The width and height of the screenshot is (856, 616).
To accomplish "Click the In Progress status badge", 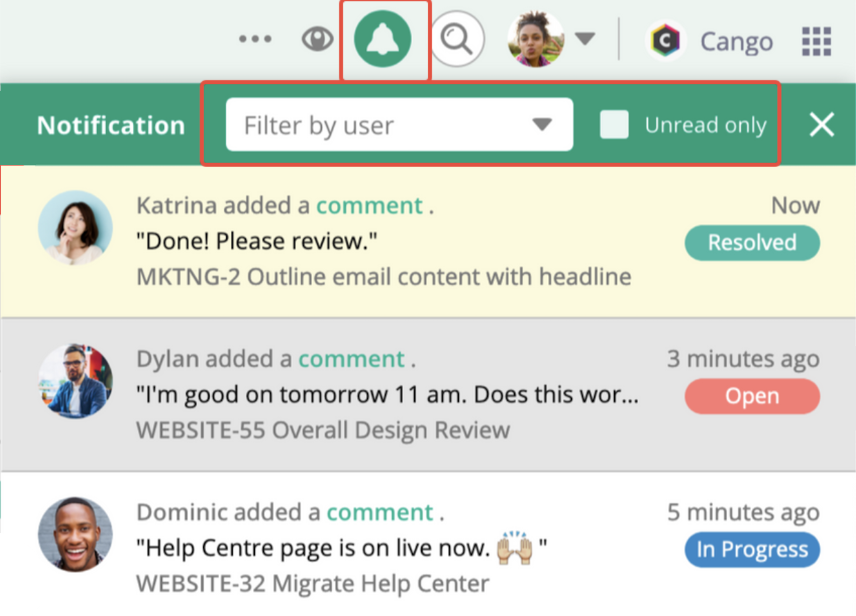I will pos(751,549).
